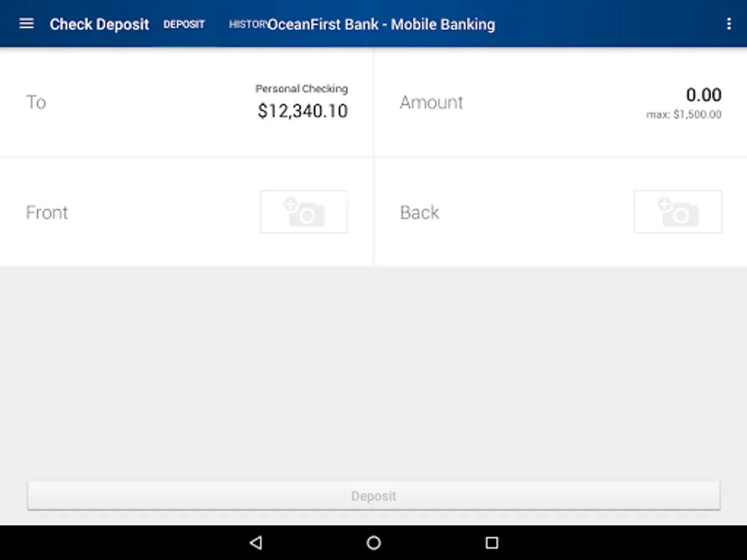Tap the 'To' label
Screen dimensions: 747x560
pyautogui.click(x=36, y=102)
